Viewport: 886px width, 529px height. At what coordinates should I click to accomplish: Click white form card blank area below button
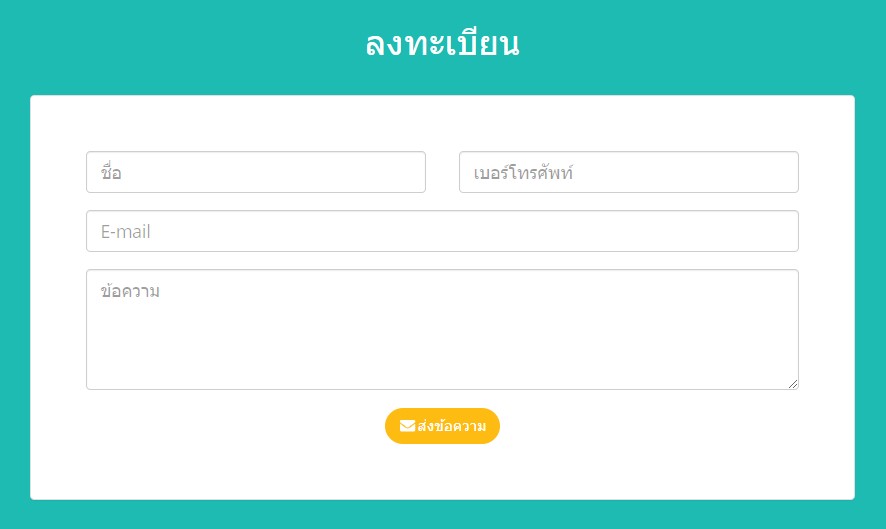click(x=442, y=472)
